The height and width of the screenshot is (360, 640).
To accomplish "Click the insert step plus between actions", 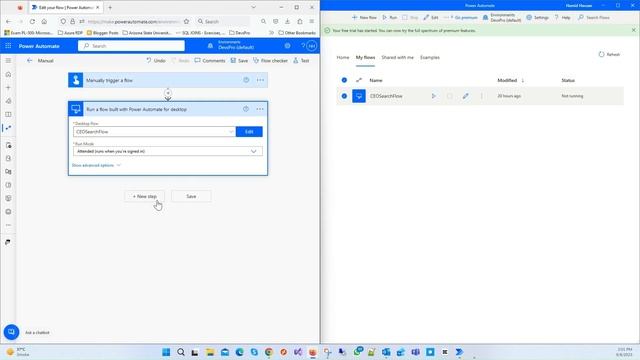I will [168, 93].
